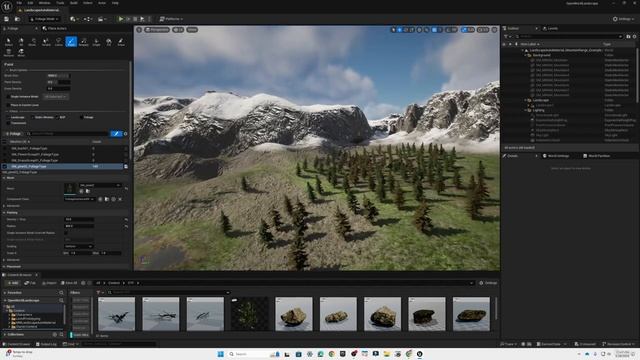Switch to the Erase foliage tool

121,42
